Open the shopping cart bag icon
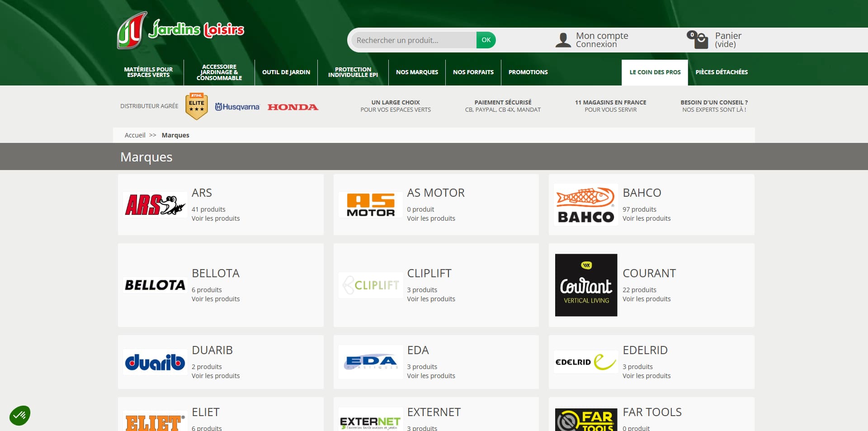Viewport: 868px width, 431px height. (698, 40)
